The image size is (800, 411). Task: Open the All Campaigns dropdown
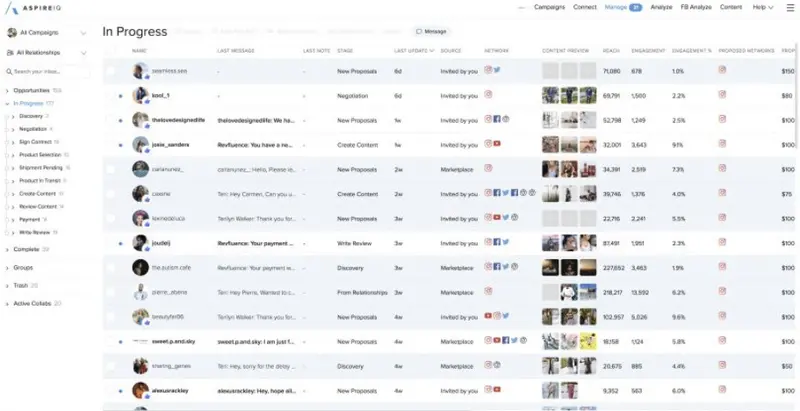click(x=45, y=32)
